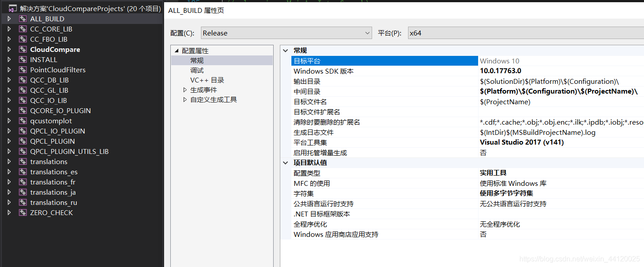Open the 配置 Release dropdown

coord(287,33)
